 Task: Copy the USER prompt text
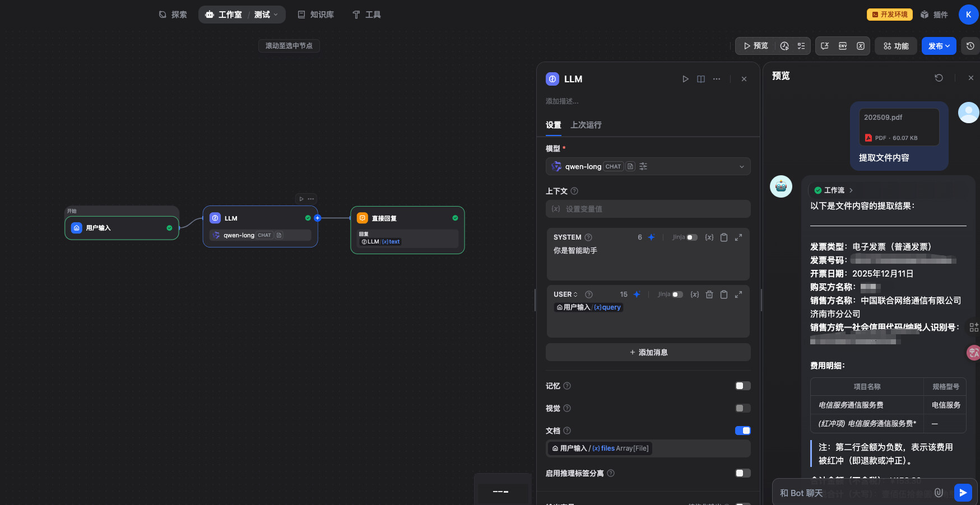(x=724, y=294)
